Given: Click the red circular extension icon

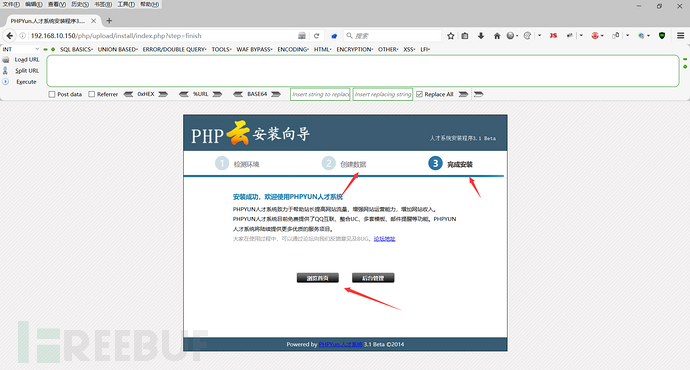Looking at the screenshot, I should click(x=595, y=36).
